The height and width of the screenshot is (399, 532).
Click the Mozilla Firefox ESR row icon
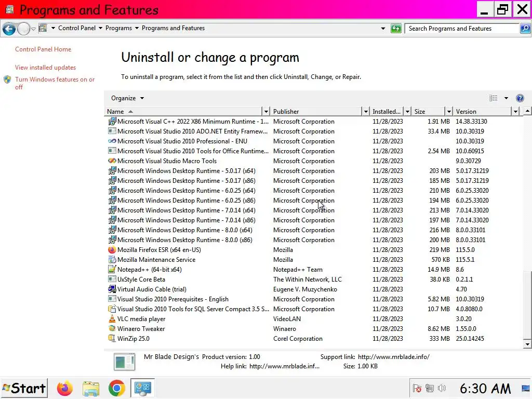pos(112,250)
